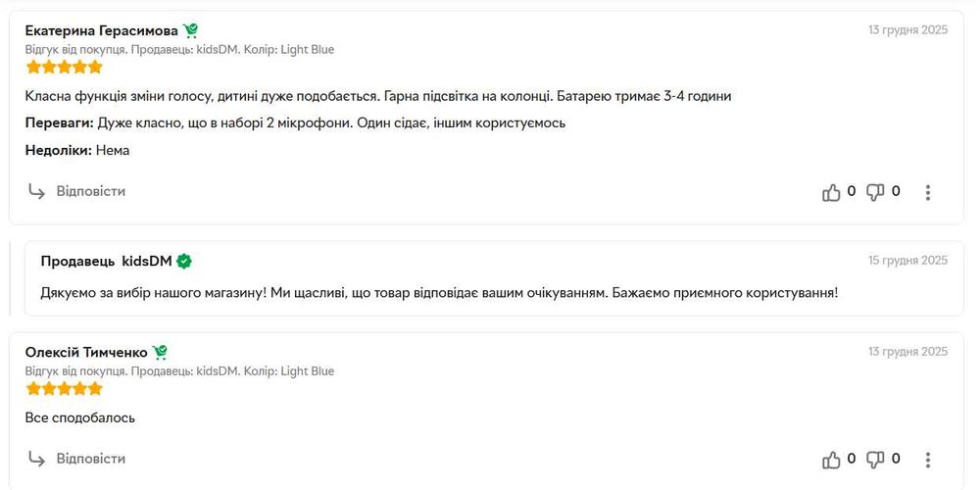Click the green verified badge next to kidsDM
The image size is (980, 490).
click(183, 261)
